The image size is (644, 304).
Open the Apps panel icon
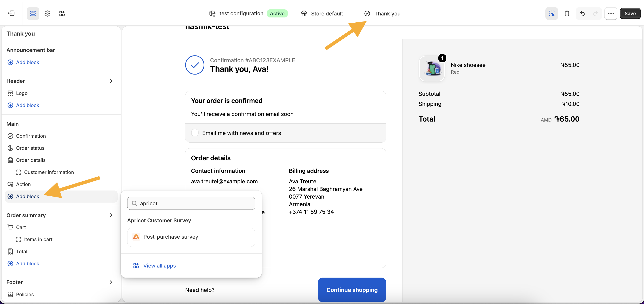[62, 13]
